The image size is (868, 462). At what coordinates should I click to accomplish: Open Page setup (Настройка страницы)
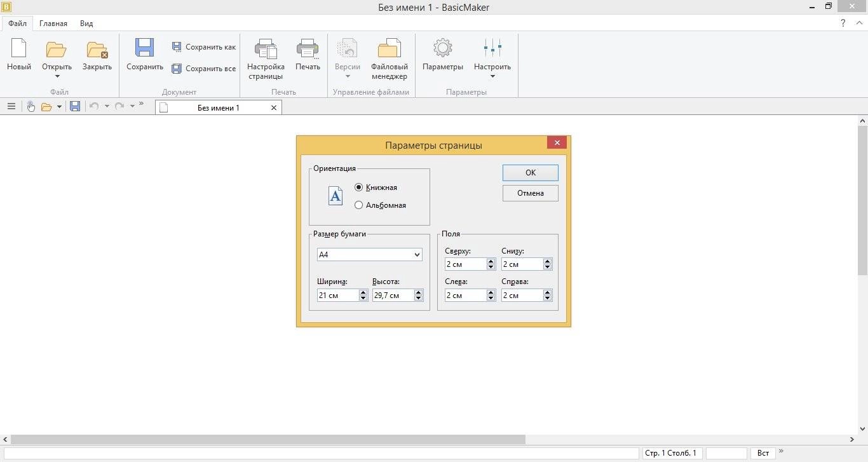[x=266, y=58]
